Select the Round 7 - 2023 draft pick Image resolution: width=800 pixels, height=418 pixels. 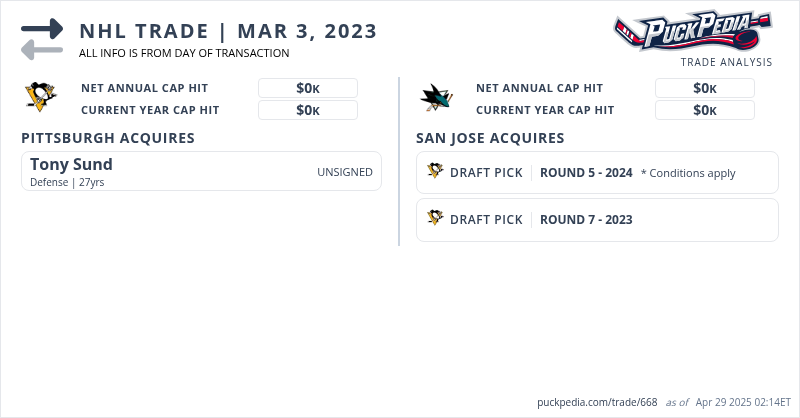586,219
